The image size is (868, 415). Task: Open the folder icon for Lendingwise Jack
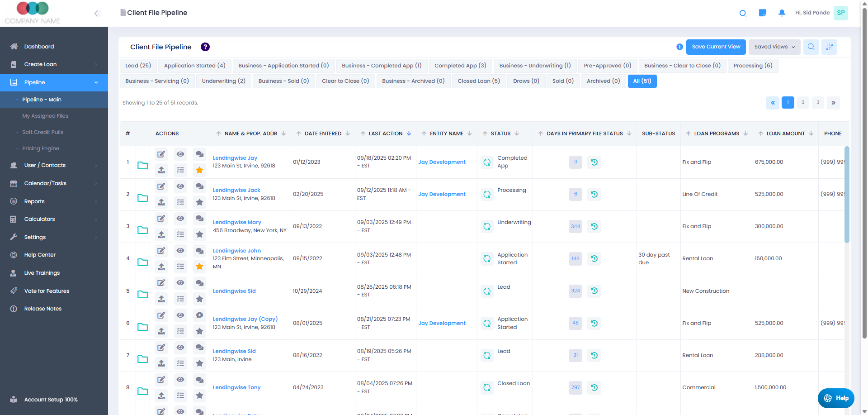click(143, 198)
